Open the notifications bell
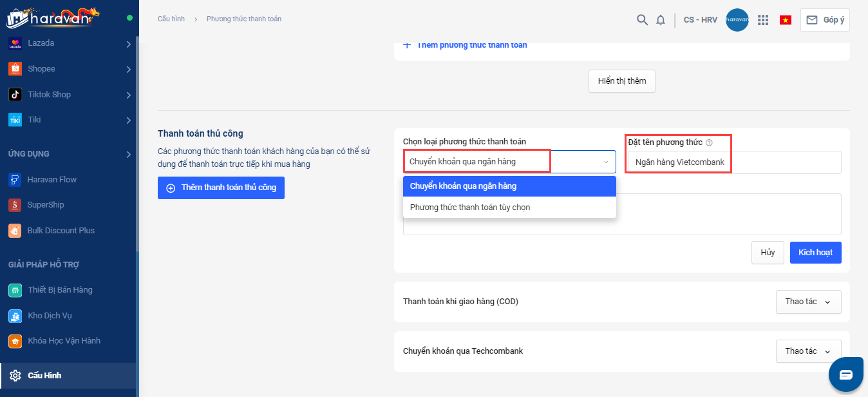868x397 pixels. click(x=661, y=20)
